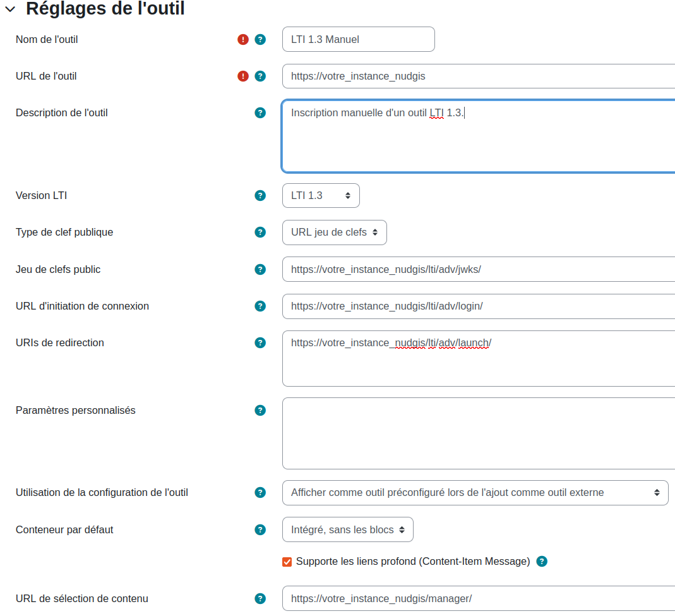Expand the Utilisation de la configuration dropdown

[475, 493]
